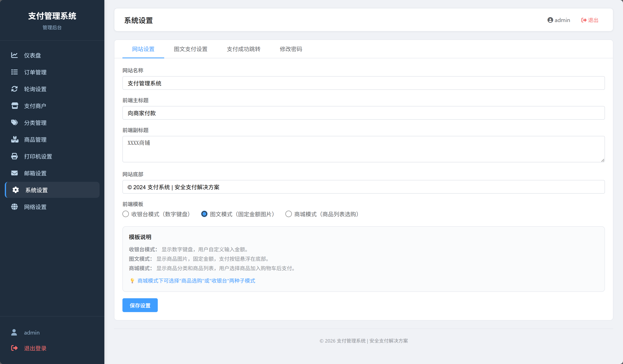Image resolution: width=623 pixels, height=364 pixels.
Task: Click the 管理后台 subtitle in the sidebar
Action: (52, 27)
